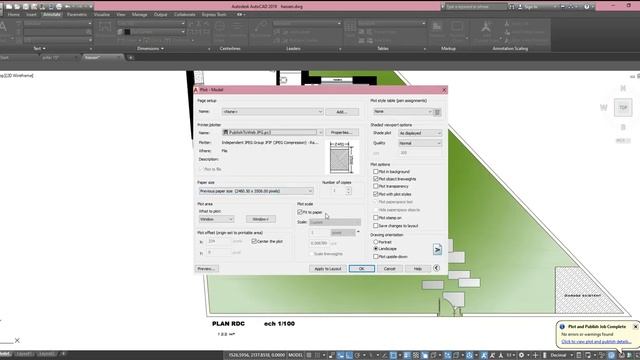Image resolution: width=640 pixels, height=360 pixels.
Task: Click the workspace switching gear icon
Action: point(522,355)
